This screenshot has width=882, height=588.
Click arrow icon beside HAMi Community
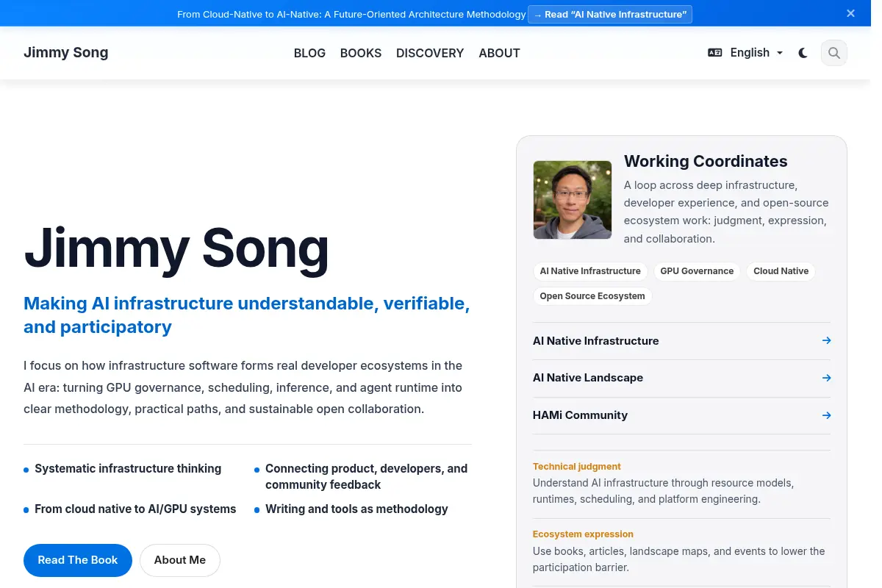coord(826,415)
